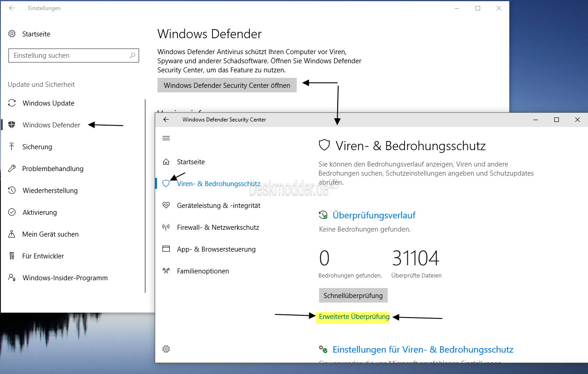Click the Keine Bedrohungen gefunden text
Screen dimensions: 588x374
click(x=365, y=229)
